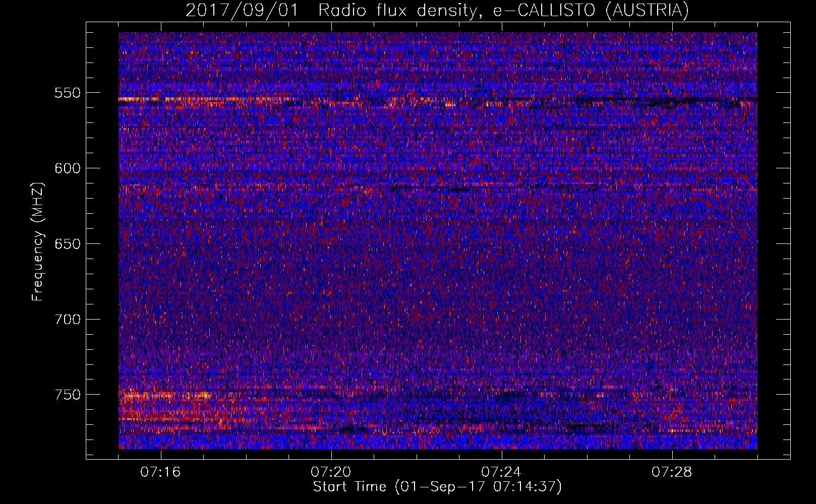Click the 07:28 time tick label
This screenshot has width=816, height=504.
click(672, 472)
